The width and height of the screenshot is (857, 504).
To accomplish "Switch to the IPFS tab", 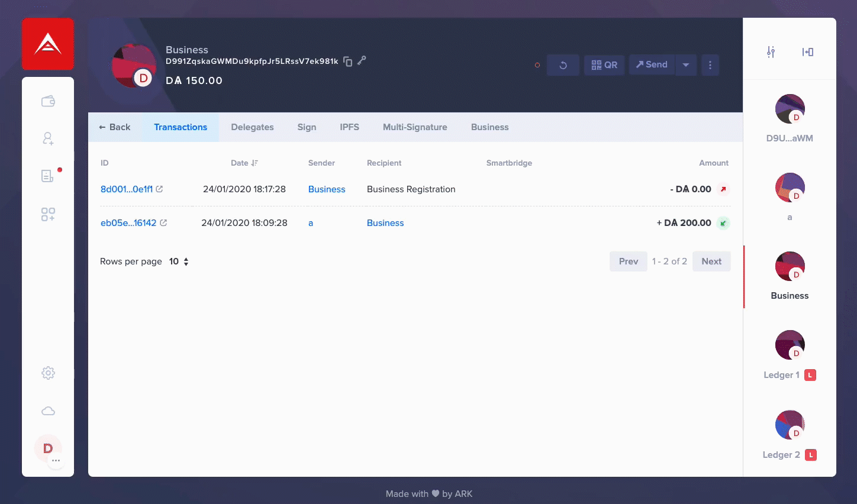I will pyautogui.click(x=349, y=127).
